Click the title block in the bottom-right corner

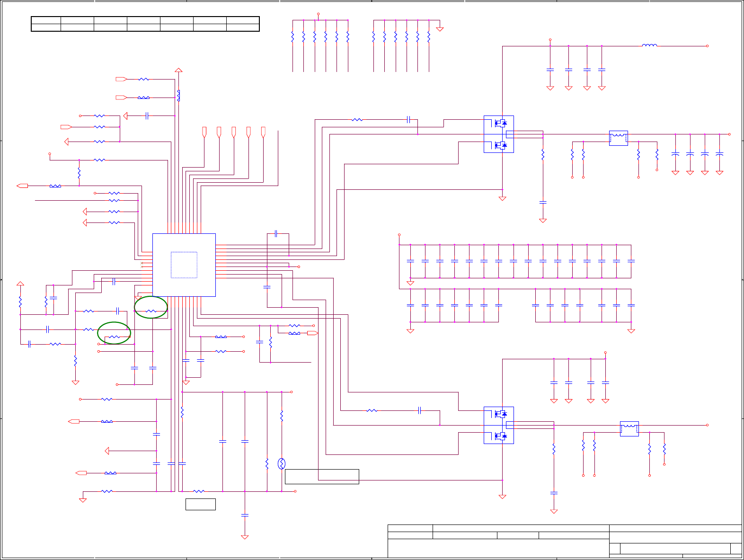click(565, 541)
